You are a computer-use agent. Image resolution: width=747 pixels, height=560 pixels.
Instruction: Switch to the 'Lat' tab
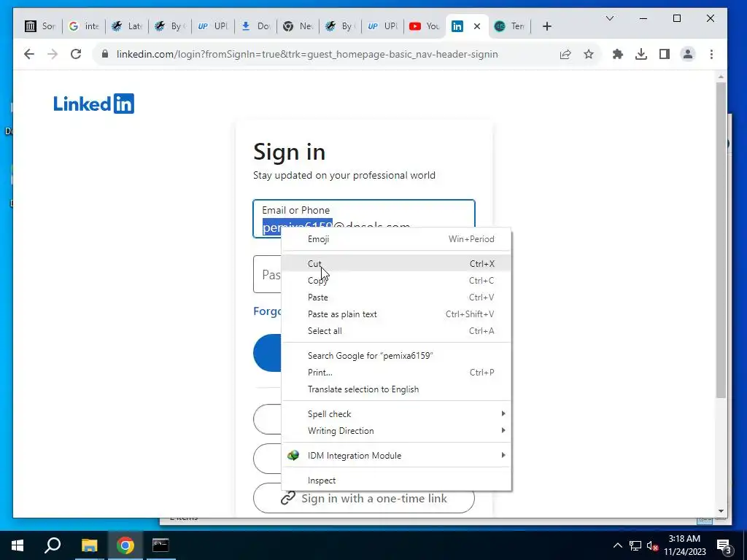point(126,27)
